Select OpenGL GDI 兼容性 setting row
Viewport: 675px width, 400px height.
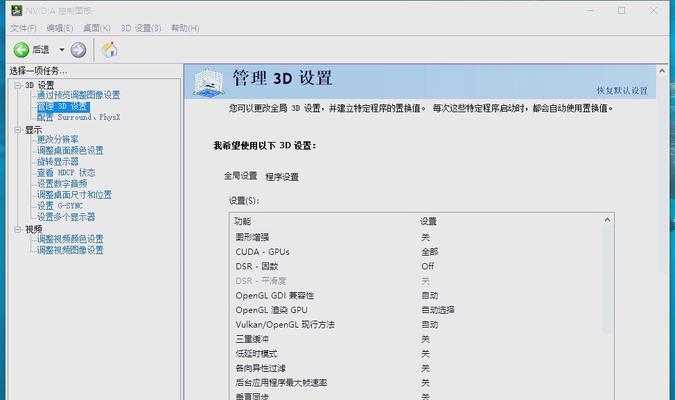pos(418,296)
